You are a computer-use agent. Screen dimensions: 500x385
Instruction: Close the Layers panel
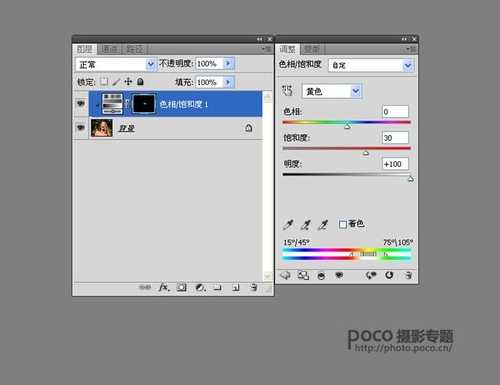click(269, 39)
